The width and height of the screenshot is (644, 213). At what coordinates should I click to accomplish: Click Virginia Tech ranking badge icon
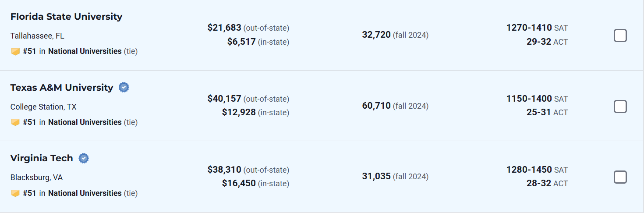tap(15, 193)
